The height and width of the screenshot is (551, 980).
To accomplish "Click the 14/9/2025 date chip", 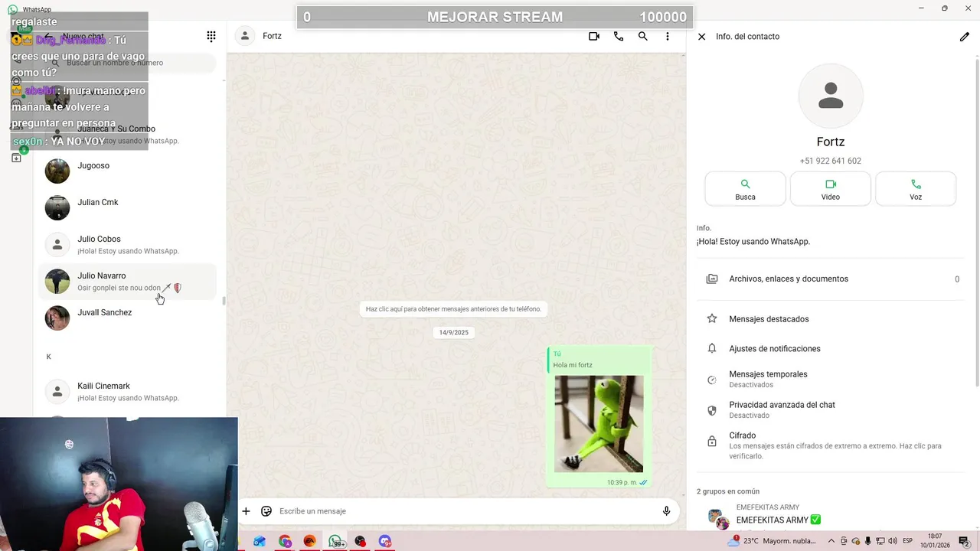I will click(x=454, y=333).
